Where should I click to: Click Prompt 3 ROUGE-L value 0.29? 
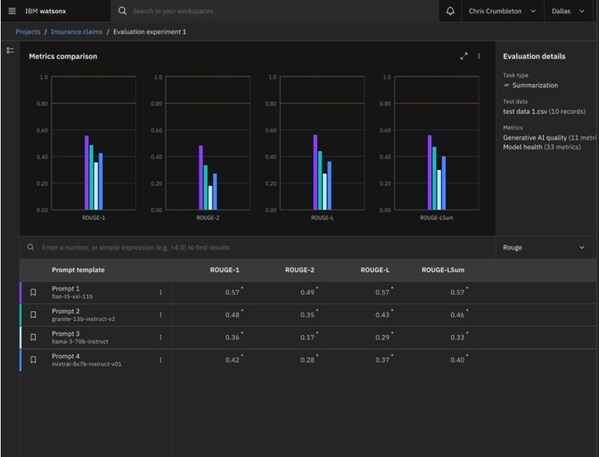[x=382, y=337]
